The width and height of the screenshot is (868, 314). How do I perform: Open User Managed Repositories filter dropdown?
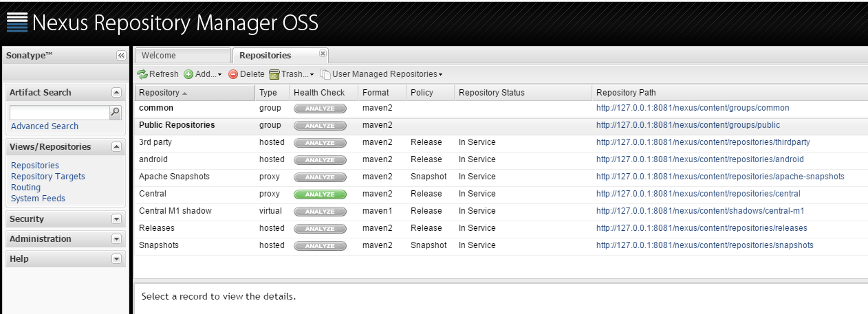pyautogui.click(x=381, y=74)
